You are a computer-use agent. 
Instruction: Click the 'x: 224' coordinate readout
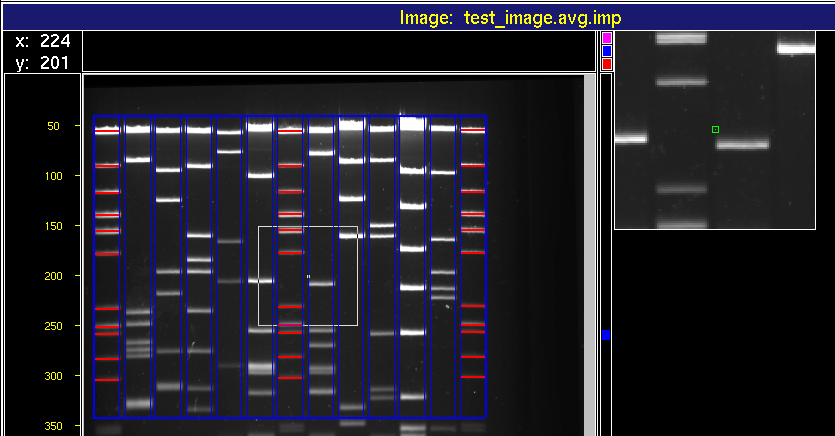pyautogui.click(x=43, y=41)
